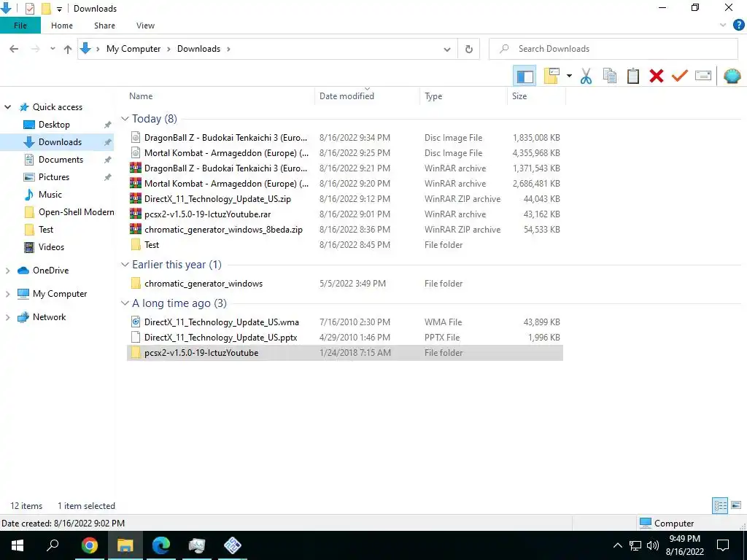Expand Network in navigation tree
The height and width of the screenshot is (560, 747).
click(7, 317)
